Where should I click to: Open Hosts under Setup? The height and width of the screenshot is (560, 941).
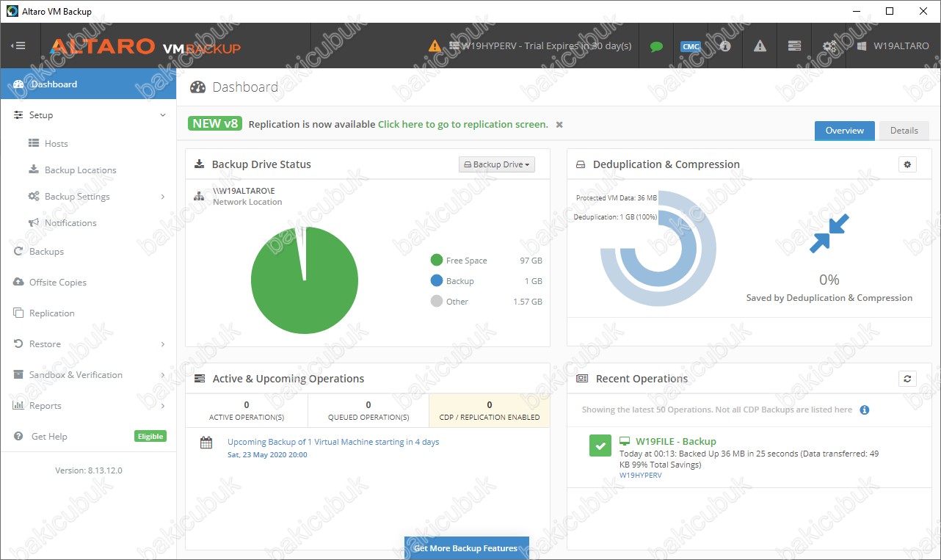coord(57,144)
